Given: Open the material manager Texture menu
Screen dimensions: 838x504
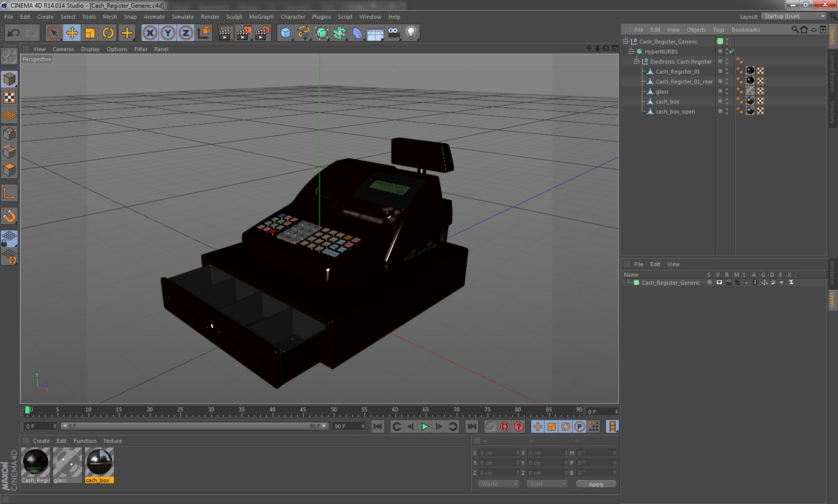Looking at the screenshot, I should click(112, 441).
